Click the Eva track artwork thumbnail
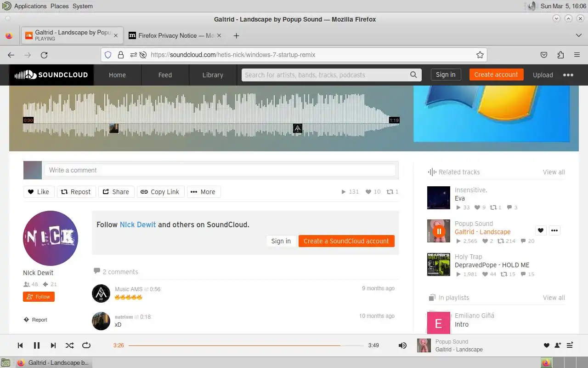 pyautogui.click(x=439, y=198)
